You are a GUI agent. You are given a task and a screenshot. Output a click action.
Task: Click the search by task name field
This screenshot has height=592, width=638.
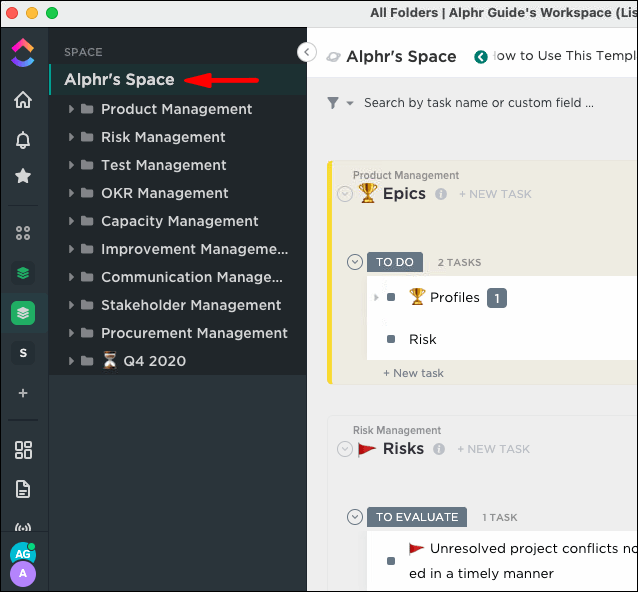coord(478,103)
